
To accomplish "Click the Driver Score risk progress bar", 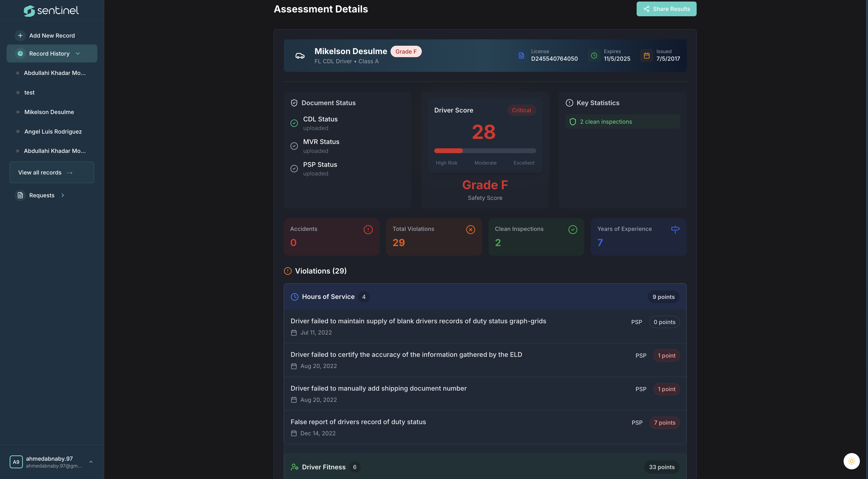I will coord(485,151).
